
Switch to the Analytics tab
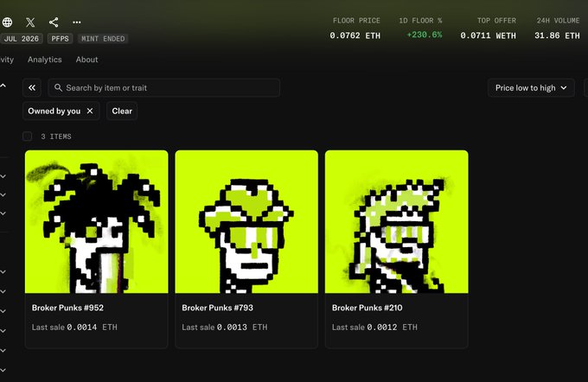(x=45, y=60)
